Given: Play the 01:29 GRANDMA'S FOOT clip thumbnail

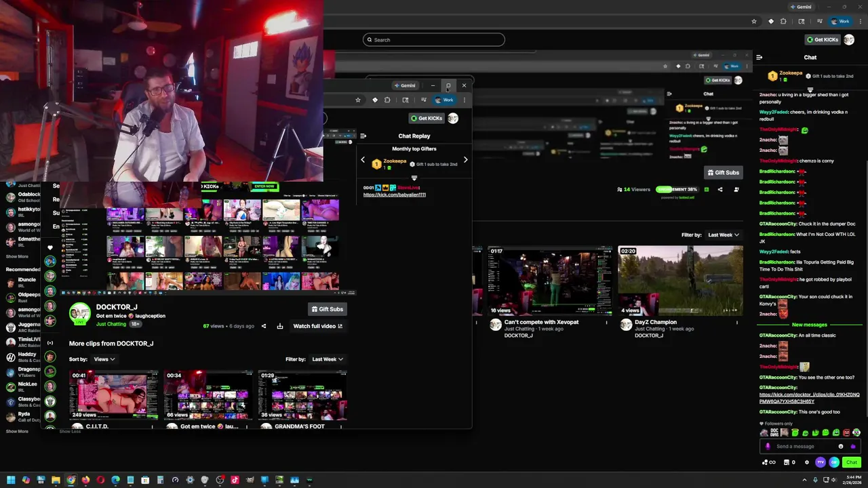Looking at the screenshot, I should tap(302, 395).
